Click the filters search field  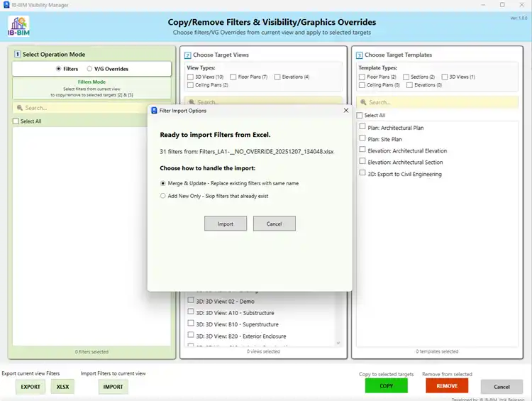coord(80,108)
